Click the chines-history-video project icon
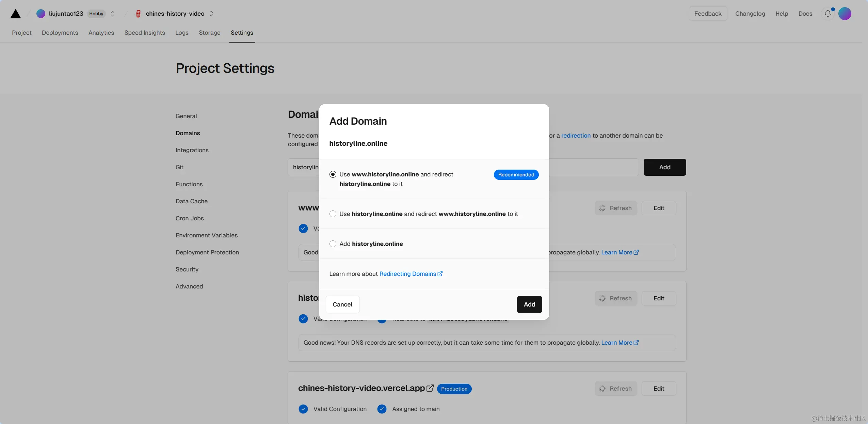 [138, 14]
